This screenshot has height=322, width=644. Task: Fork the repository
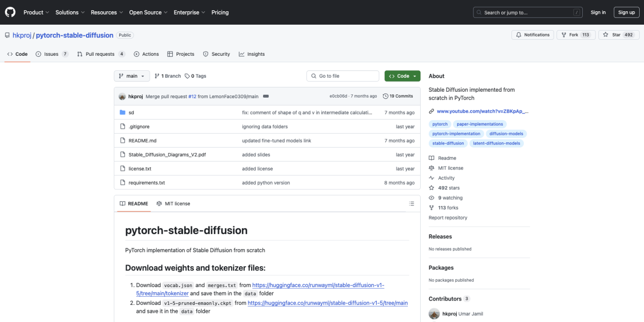(574, 34)
